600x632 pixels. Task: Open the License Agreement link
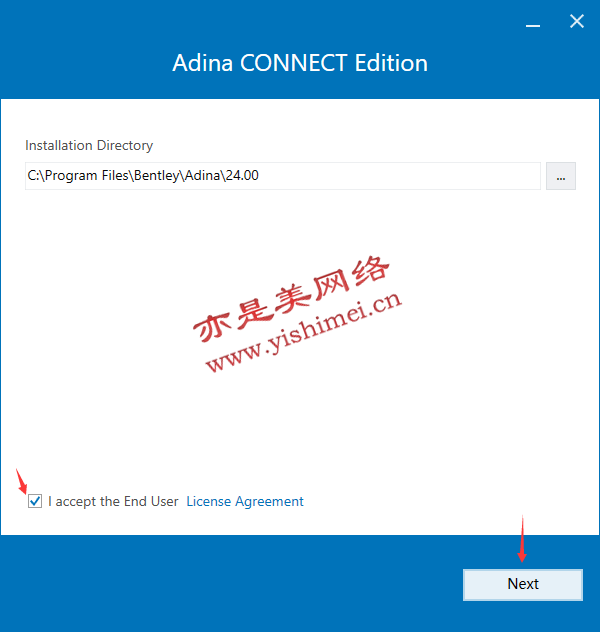tap(245, 501)
